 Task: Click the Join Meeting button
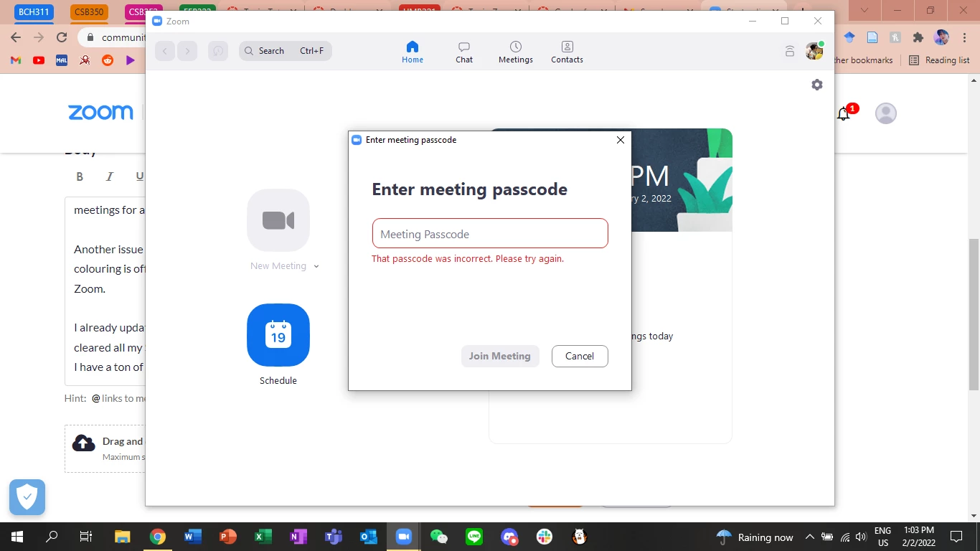coord(500,356)
